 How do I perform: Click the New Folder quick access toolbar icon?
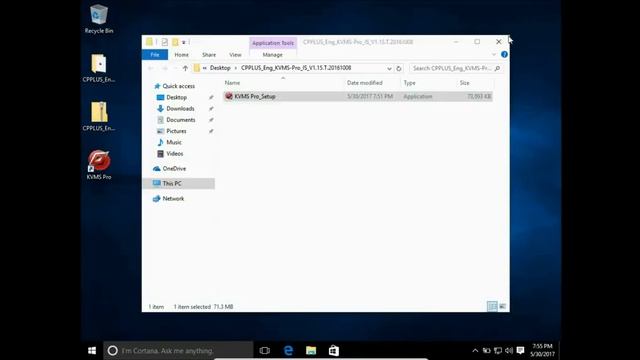click(175, 42)
